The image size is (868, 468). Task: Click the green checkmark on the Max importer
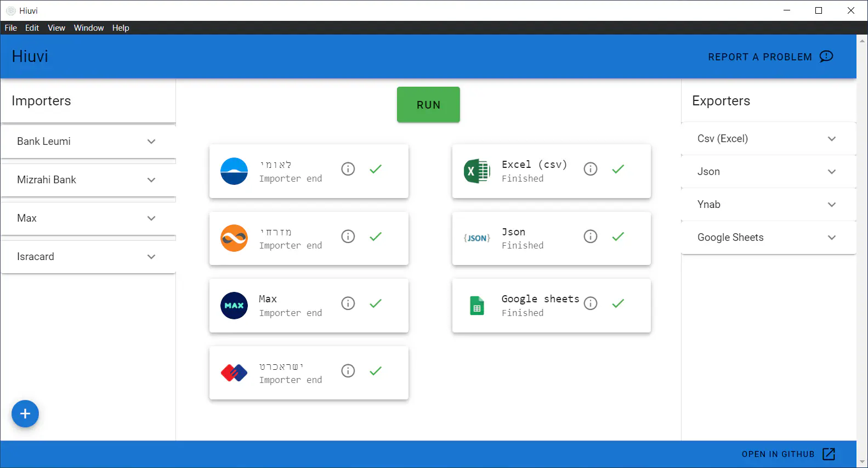coord(376,303)
